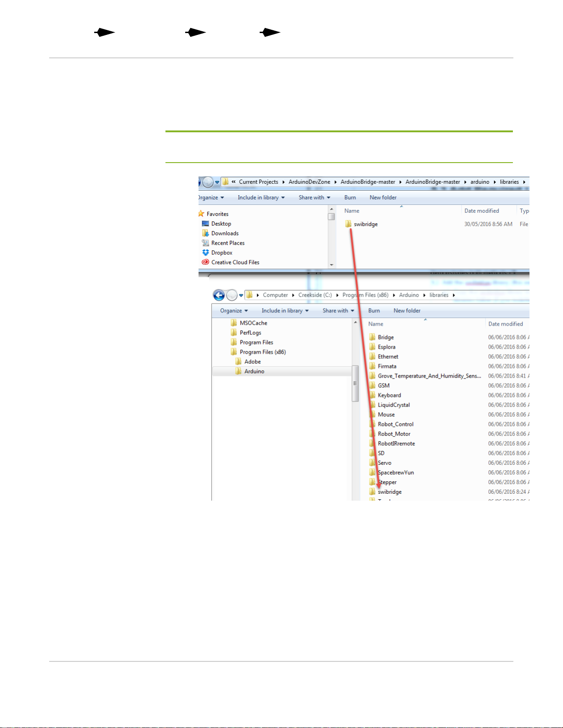Sort by Date modified in bottom window
Image resolution: width=563 pixels, height=728 pixels.
[x=506, y=324]
